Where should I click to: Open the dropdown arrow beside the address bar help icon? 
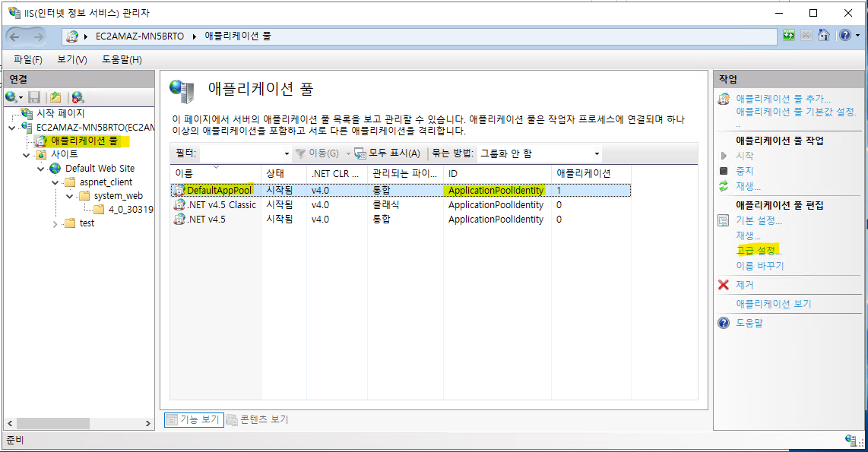857,36
